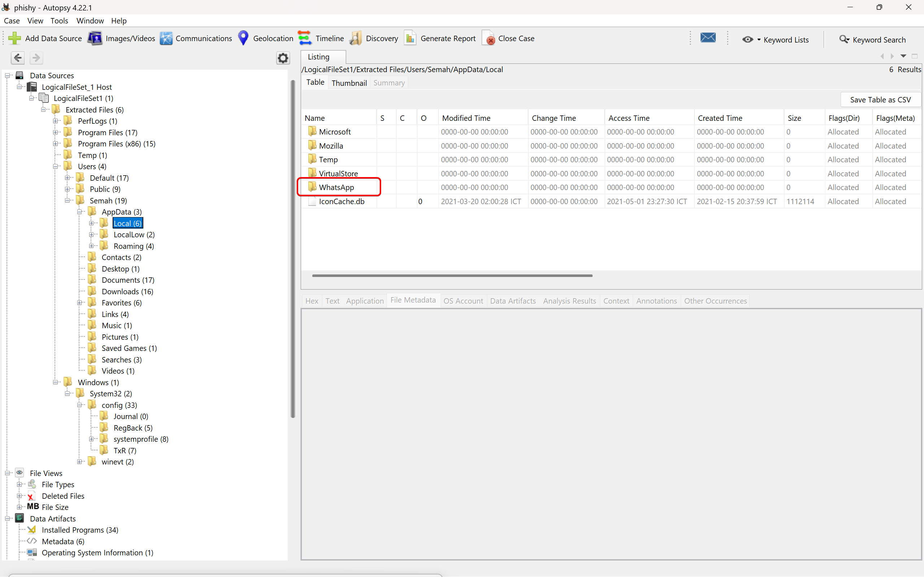Select Installed Programs (34) artifact node

80,530
